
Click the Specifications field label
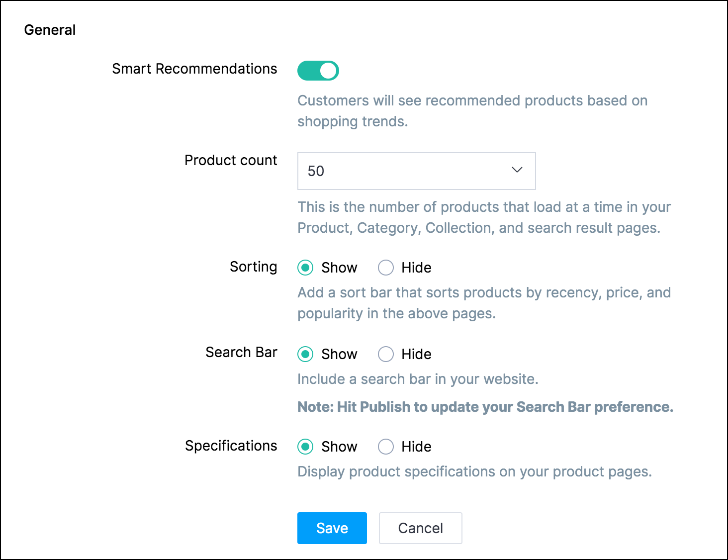(x=231, y=446)
